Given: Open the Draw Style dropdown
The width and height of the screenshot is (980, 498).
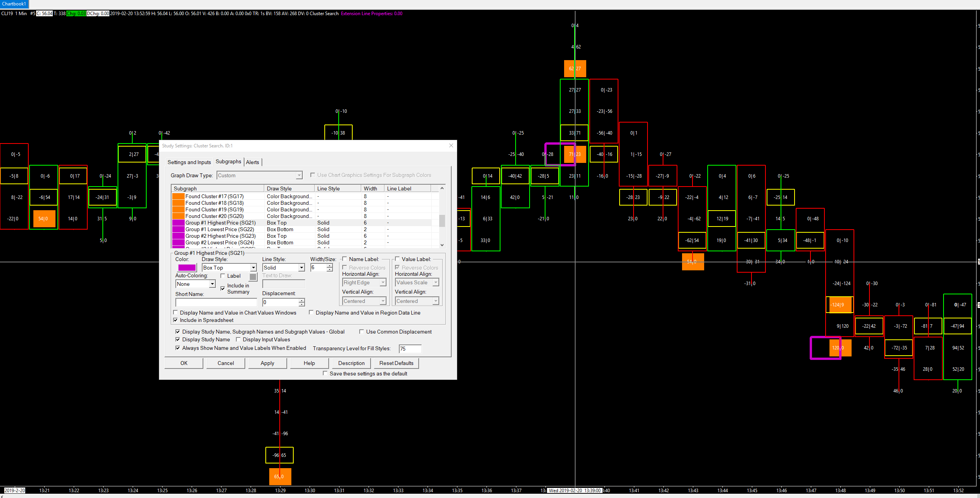Looking at the screenshot, I should 253,268.
